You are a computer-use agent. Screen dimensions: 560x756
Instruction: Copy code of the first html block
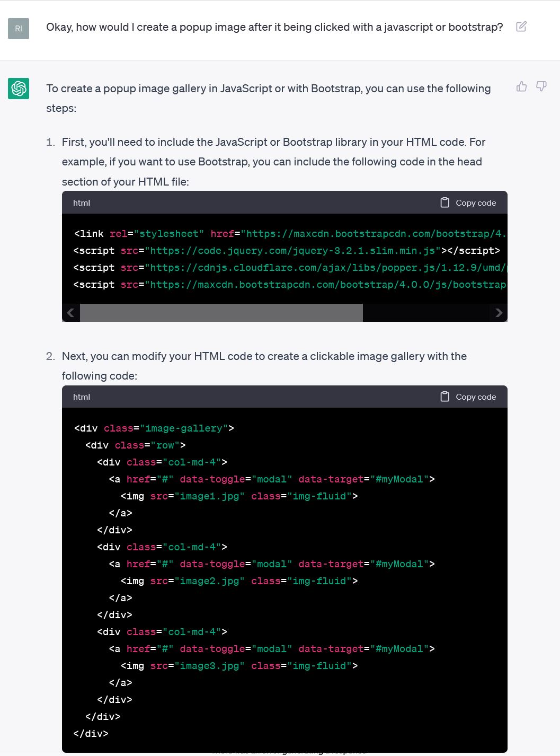[x=468, y=203]
